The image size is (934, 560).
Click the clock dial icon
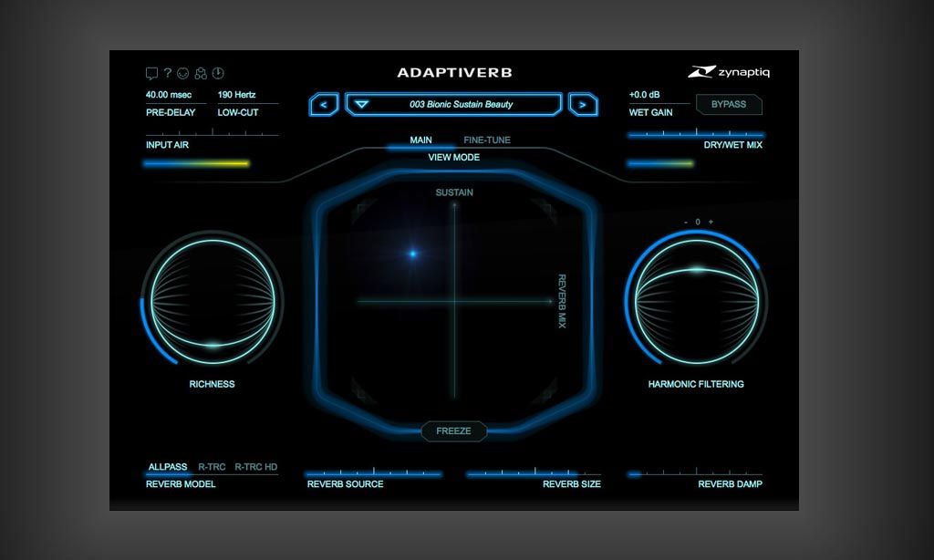[x=219, y=73]
